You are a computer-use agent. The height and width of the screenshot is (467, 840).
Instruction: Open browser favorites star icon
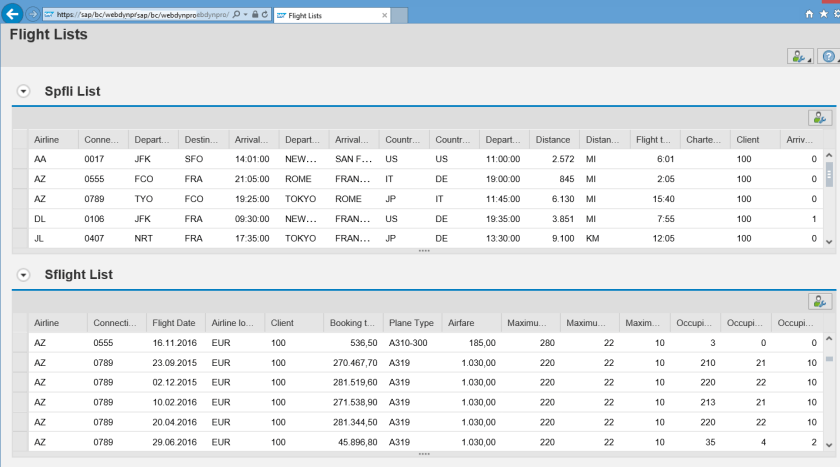pos(821,14)
